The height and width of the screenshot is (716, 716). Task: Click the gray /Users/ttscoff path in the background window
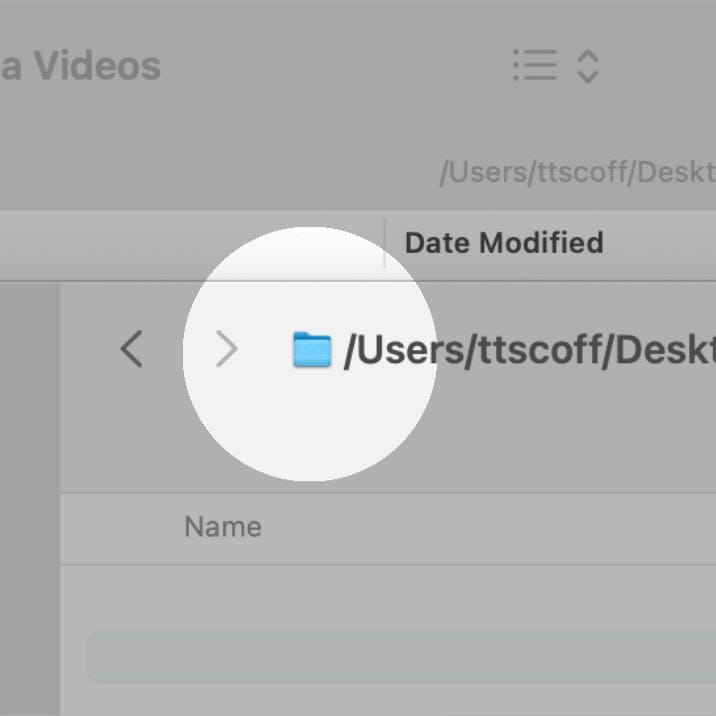(x=576, y=172)
